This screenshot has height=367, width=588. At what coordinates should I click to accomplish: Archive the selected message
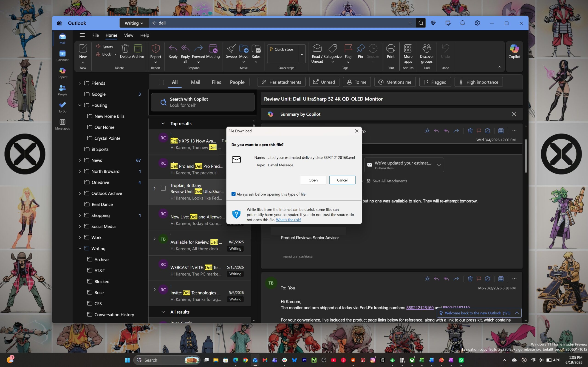pyautogui.click(x=138, y=51)
